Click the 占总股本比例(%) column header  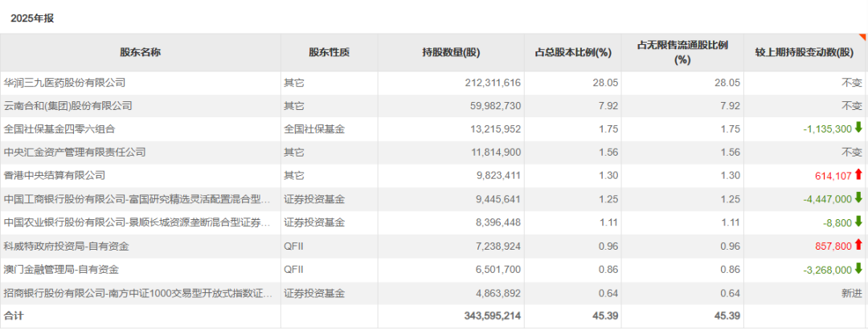coord(573,52)
